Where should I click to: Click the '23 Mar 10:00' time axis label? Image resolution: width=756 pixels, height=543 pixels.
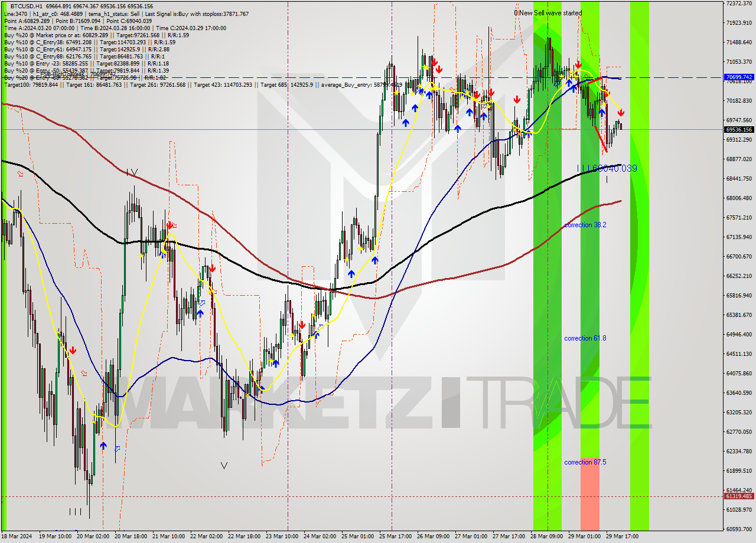pos(282,537)
